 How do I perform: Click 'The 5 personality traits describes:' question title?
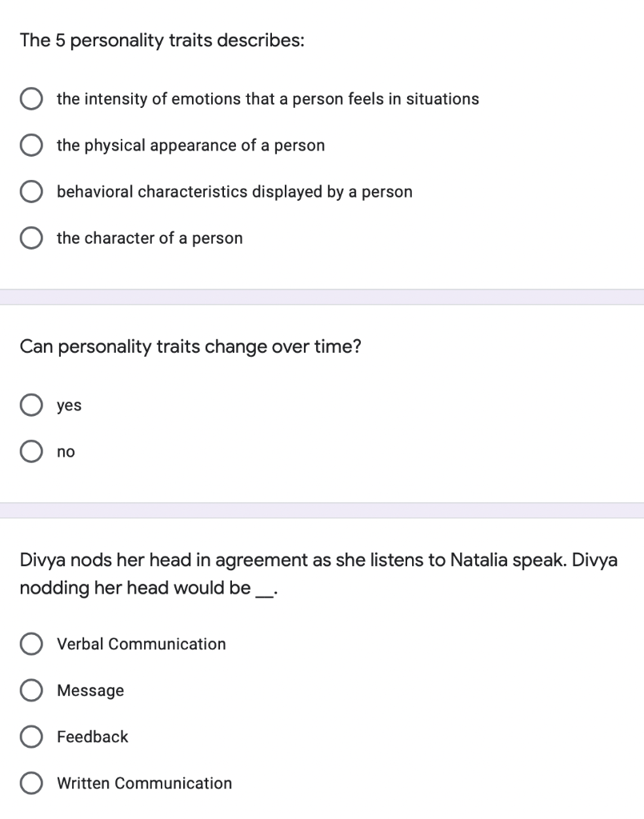point(162,42)
